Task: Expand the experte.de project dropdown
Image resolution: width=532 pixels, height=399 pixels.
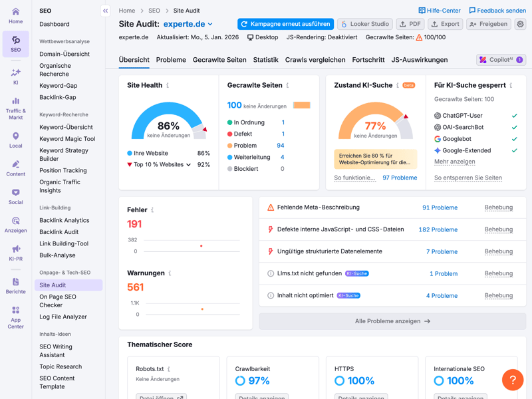Action: coord(210,24)
